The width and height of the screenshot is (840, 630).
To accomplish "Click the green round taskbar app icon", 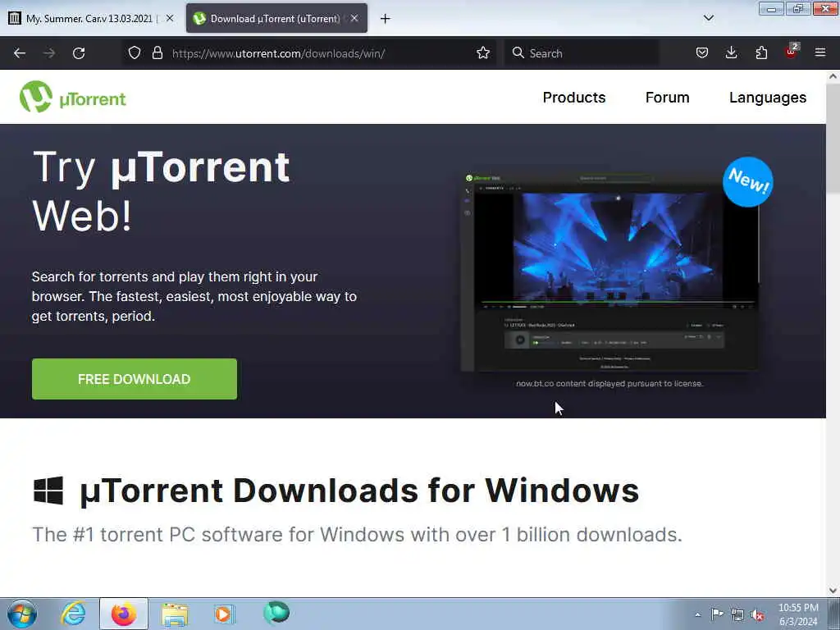I will coord(276,613).
